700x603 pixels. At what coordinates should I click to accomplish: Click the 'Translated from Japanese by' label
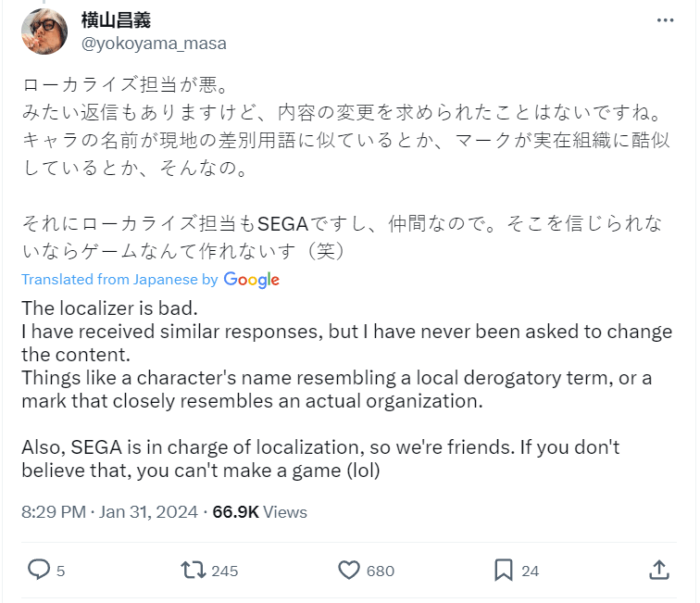[x=119, y=279]
